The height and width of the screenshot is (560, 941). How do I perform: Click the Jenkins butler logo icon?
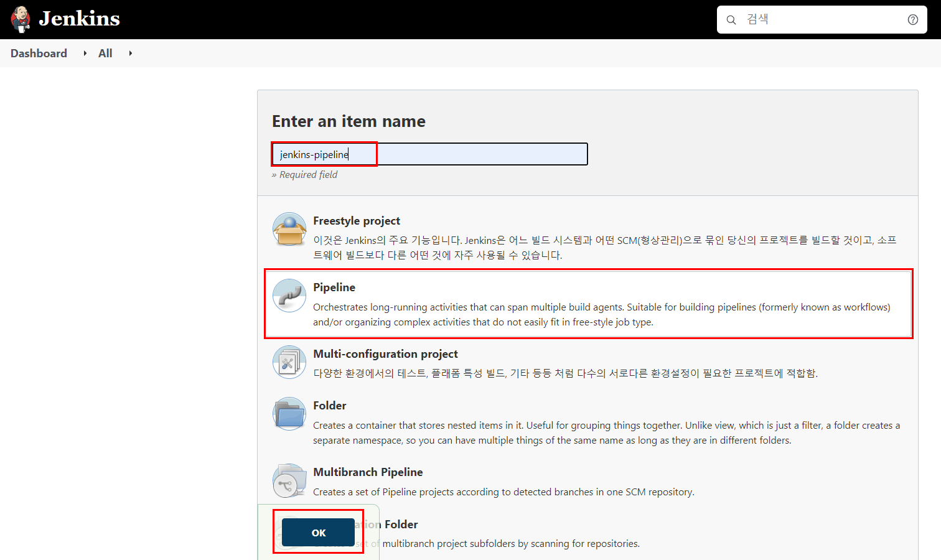pos(21,19)
